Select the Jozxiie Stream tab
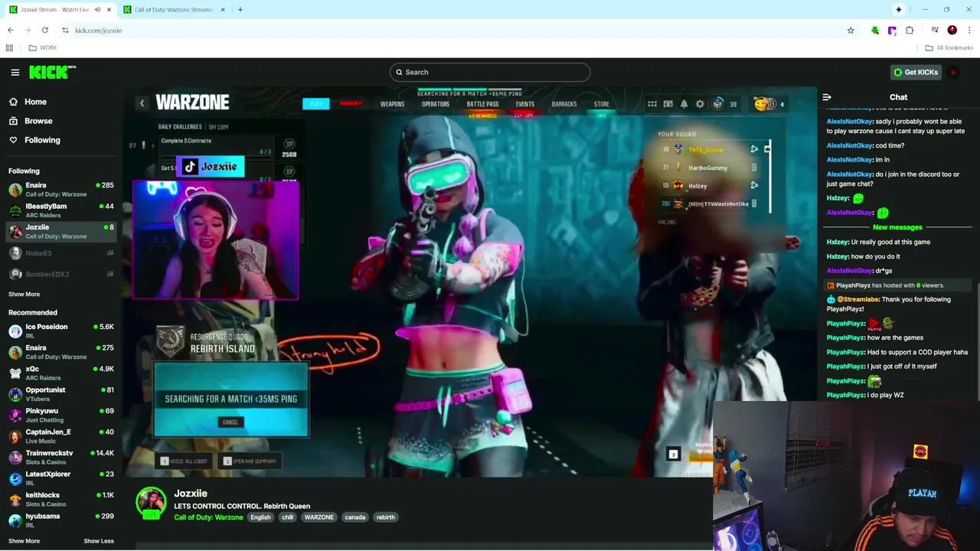The height and width of the screenshot is (551, 980). point(54,9)
